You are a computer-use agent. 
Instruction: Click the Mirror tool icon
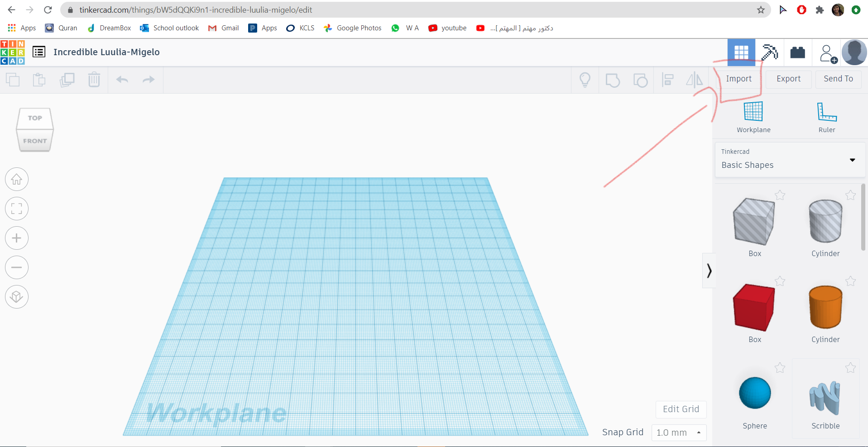[x=695, y=80]
